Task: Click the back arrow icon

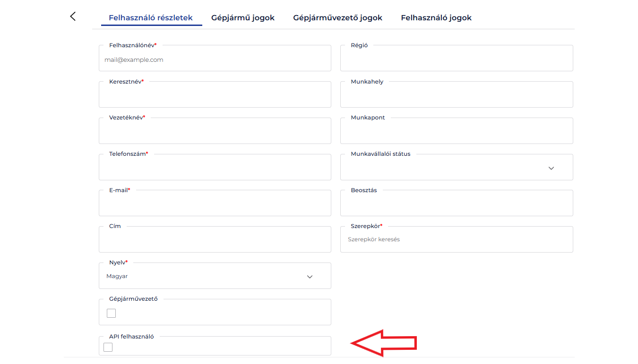Action: tap(73, 17)
